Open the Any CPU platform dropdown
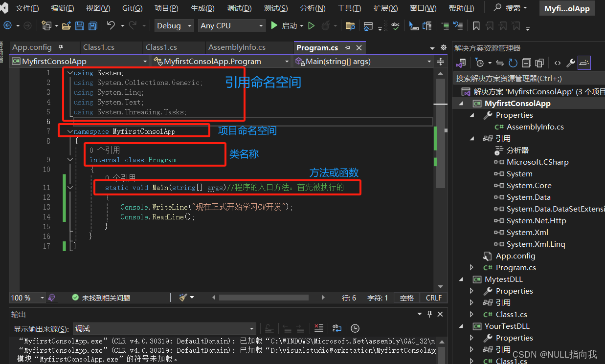This screenshot has height=364, width=605. coord(232,25)
